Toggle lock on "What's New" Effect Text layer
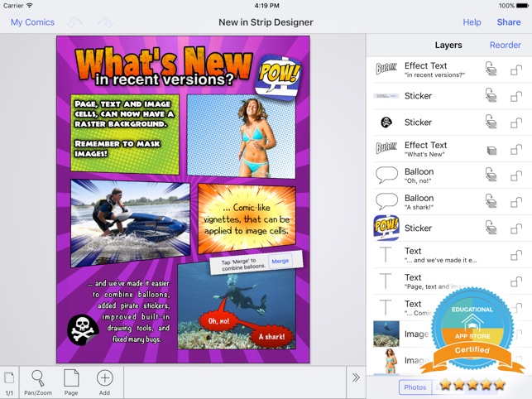Viewport: 532px width, 399px height. point(516,149)
